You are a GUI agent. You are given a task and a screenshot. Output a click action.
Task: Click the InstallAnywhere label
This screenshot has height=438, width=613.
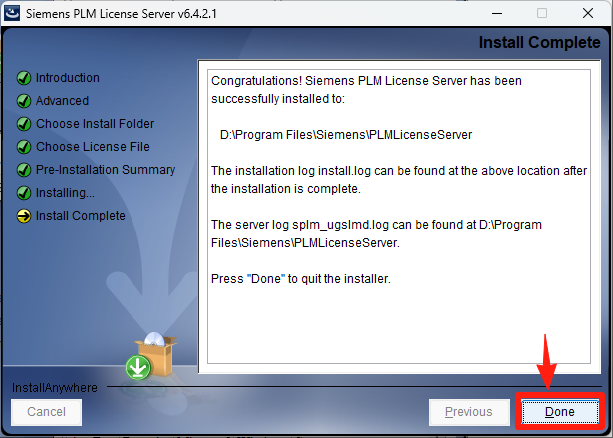point(55,388)
